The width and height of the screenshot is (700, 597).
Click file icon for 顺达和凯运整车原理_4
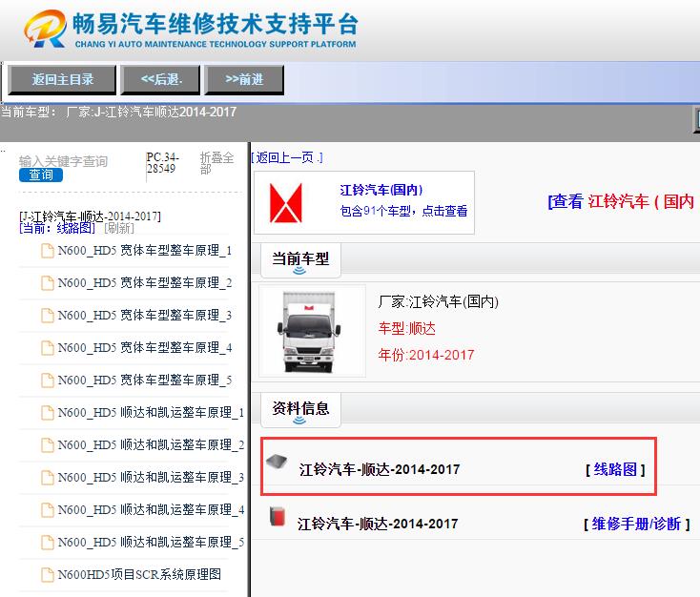click(48, 510)
